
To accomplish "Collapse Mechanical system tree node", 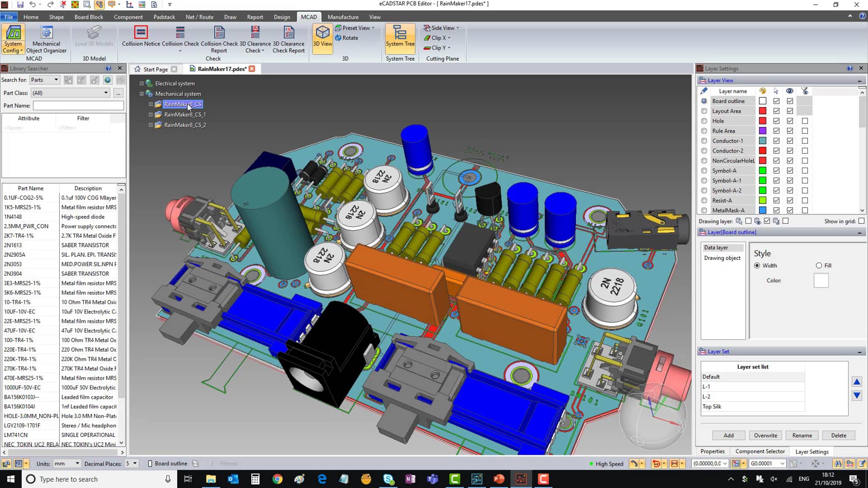I will point(141,94).
